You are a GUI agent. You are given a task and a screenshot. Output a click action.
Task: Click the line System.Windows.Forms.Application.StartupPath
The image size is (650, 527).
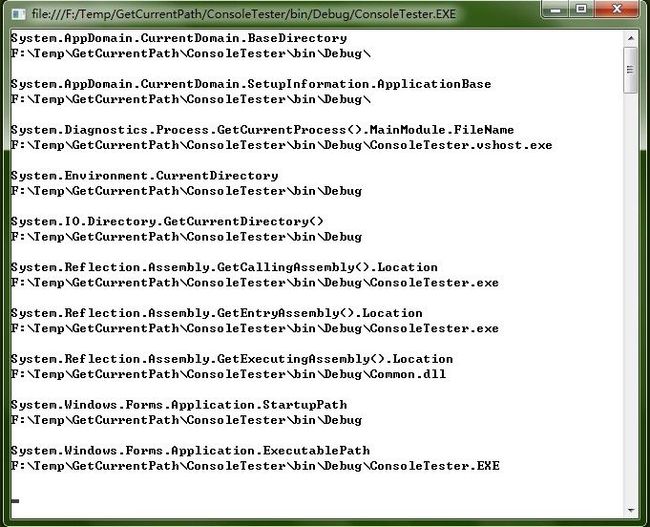179,405
